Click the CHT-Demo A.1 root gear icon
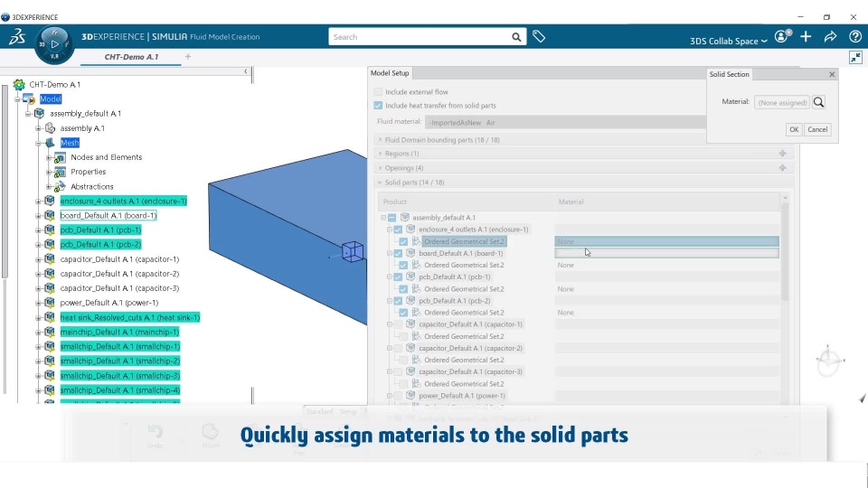The height and width of the screenshot is (488, 868). coord(19,85)
